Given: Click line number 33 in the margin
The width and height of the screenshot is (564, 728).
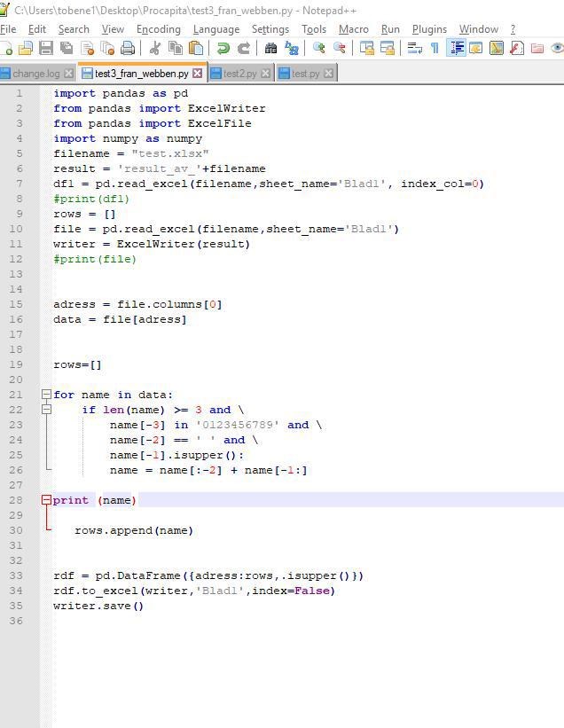Looking at the screenshot, I should click(x=17, y=575).
